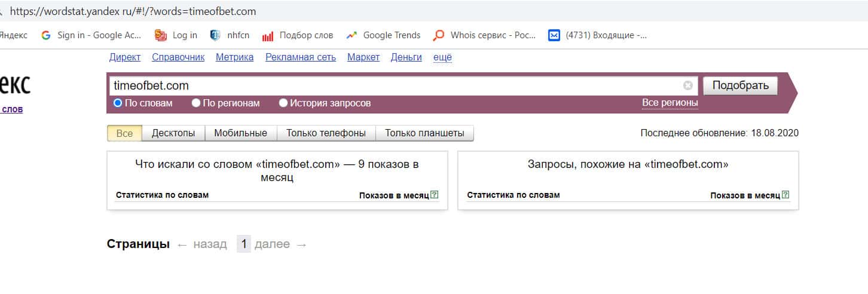Viewport: 868px width, 294px height.
Task: Click the Google Sign in bookmark icon
Action: tap(46, 35)
